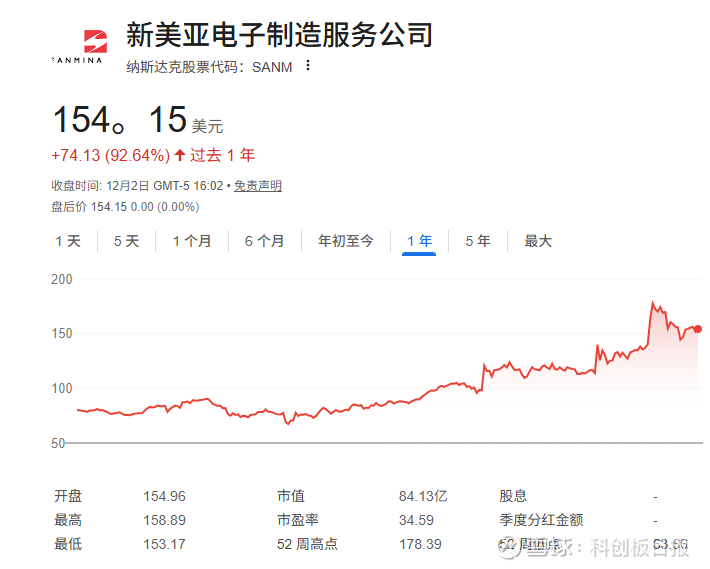Image resolution: width=710 pixels, height=569 pixels.
Task: Click the 季度分红金额 label
Action: tap(541, 520)
